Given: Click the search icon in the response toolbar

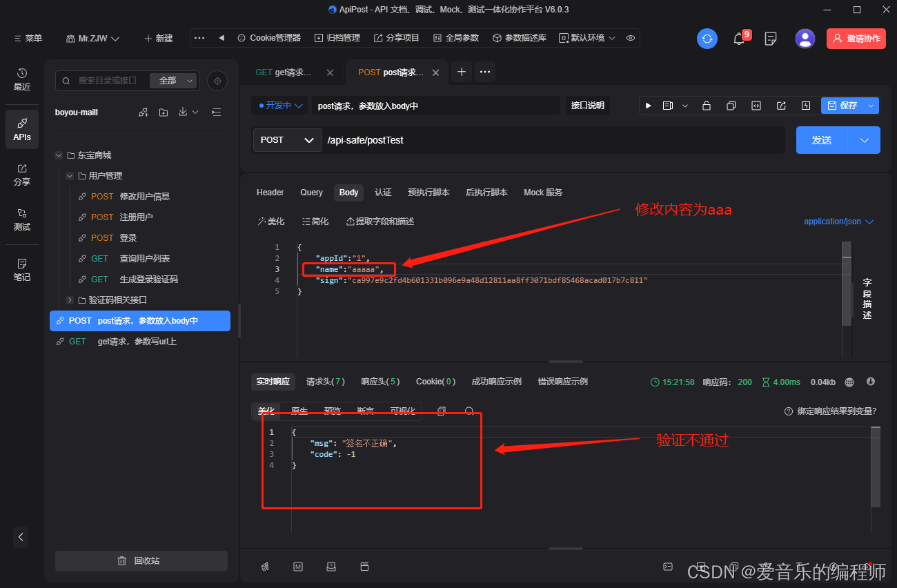Looking at the screenshot, I should pos(469,411).
